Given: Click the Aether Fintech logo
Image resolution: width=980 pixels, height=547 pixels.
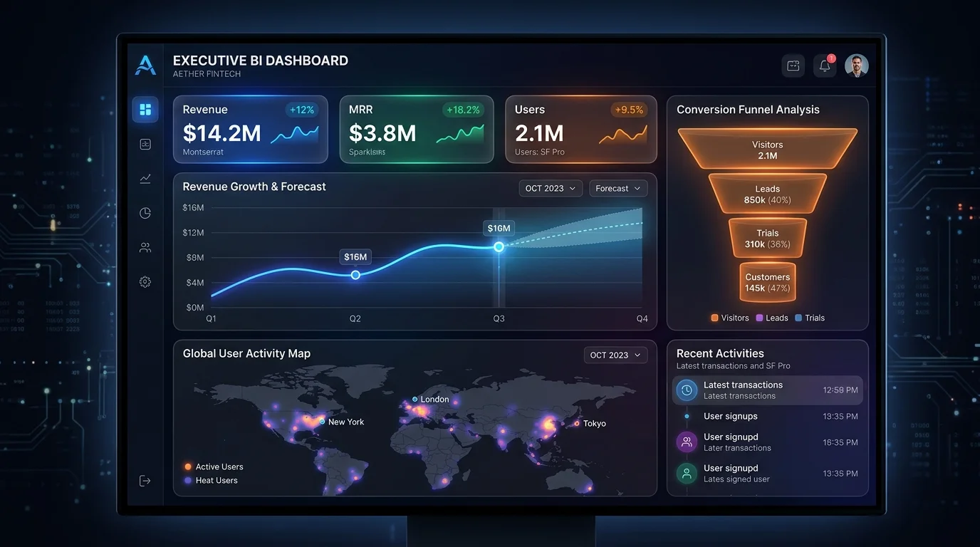Looking at the screenshot, I should tap(145, 66).
